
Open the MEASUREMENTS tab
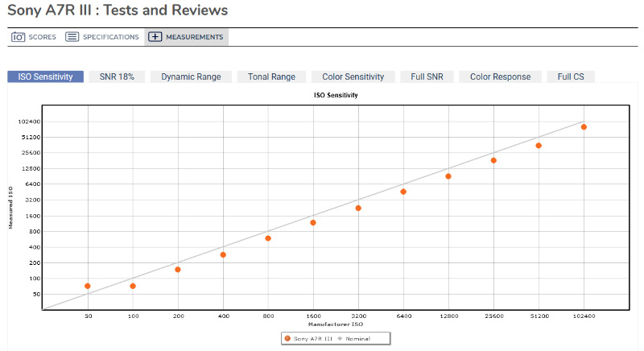(x=186, y=37)
